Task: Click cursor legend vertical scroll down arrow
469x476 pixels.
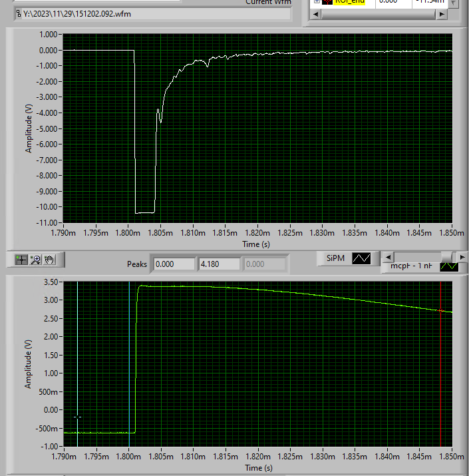Action: 453,3
